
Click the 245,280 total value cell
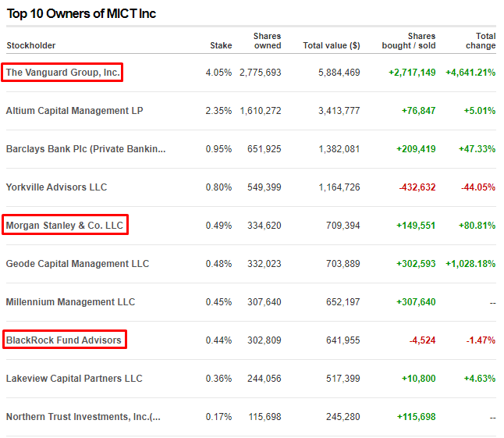pos(343,417)
